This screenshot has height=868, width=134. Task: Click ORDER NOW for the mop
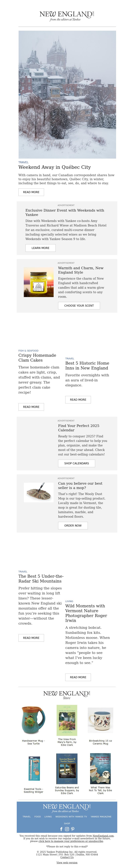tap(73, 525)
